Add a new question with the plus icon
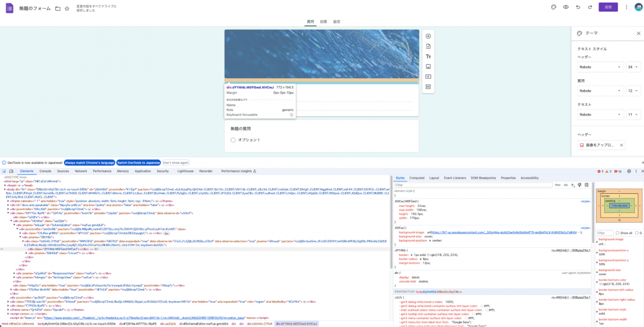This screenshot has width=644, height=327. 428,36
